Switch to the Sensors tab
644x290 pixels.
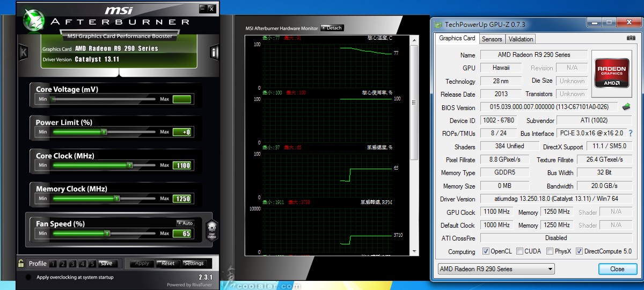(492, 39)
